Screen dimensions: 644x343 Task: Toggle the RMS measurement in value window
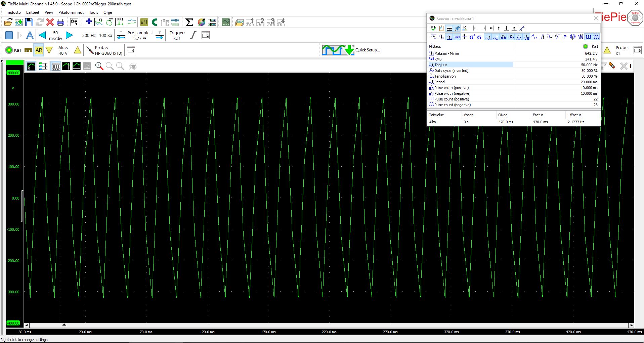[457, 37]
